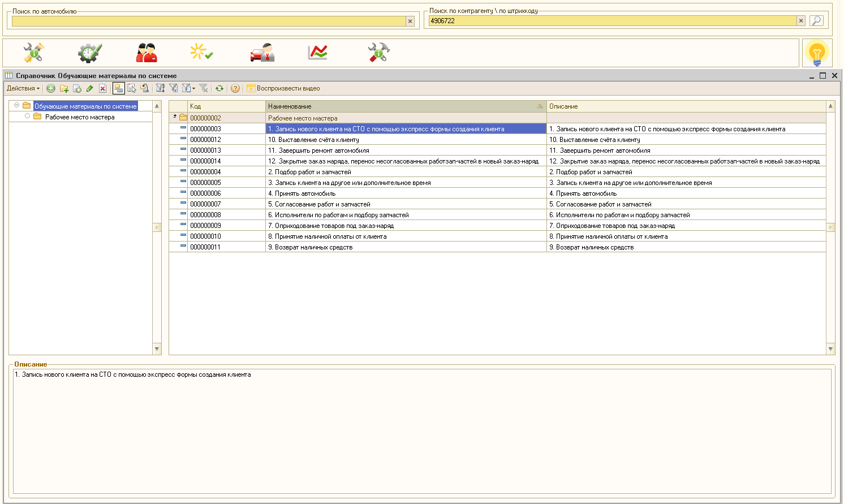This screenshot has width=844, height=504.
Task: Click the red car with manager icon
Action: click(262, 53)
